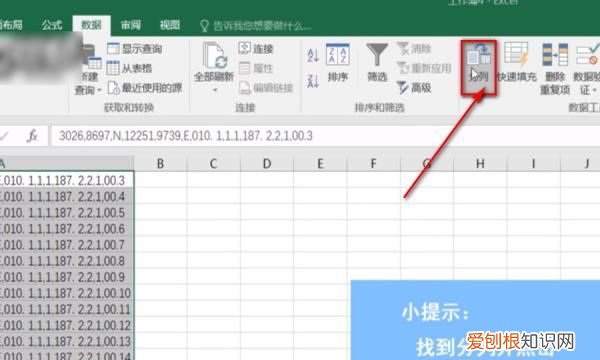Select the cell ending in 2.2.1.00.8

[67, 261]
